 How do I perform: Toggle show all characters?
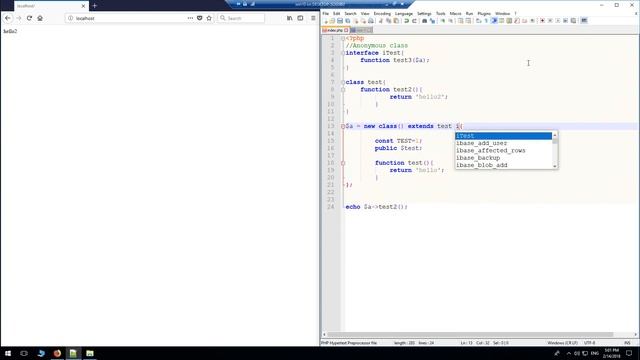click(x=486, y=20)
